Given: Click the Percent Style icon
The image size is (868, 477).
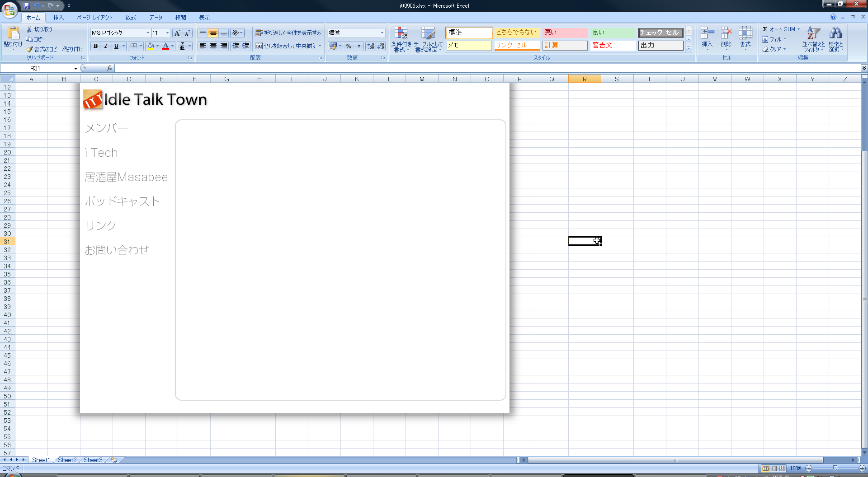Looking at the screenshot, I should click(x=348, y=46).
